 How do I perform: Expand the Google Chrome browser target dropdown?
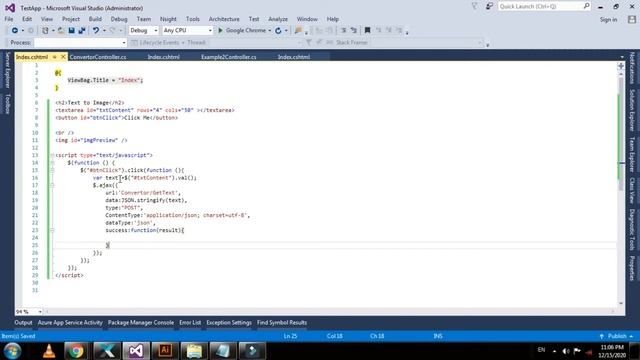tap(269, 31)
